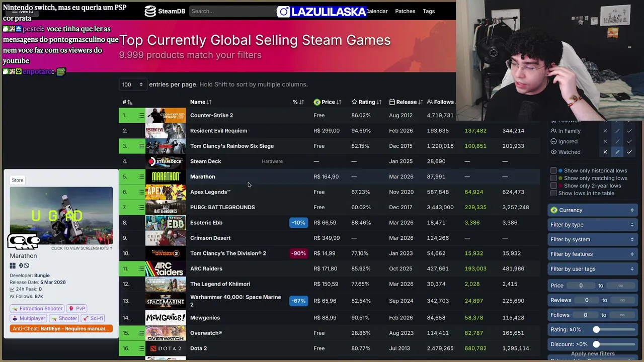
Task: Enable Show only historical lows
Action: 553,171
